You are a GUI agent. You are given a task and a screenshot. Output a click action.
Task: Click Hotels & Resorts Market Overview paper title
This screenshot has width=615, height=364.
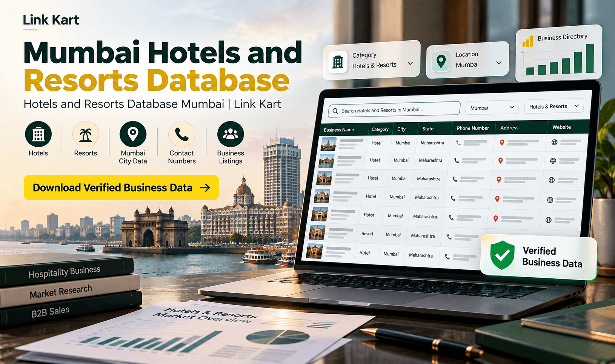pos(206,316)
